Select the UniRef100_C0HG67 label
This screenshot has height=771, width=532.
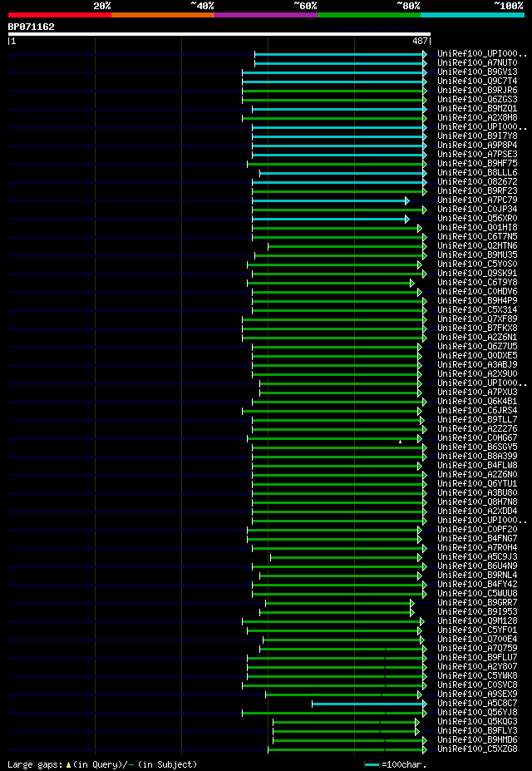(477, 438)
